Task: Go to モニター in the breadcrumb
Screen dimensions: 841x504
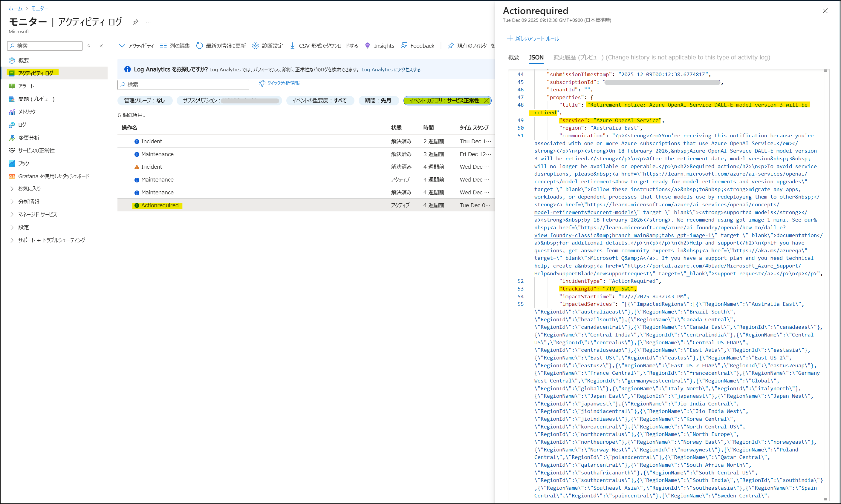Action: point(40,8)
